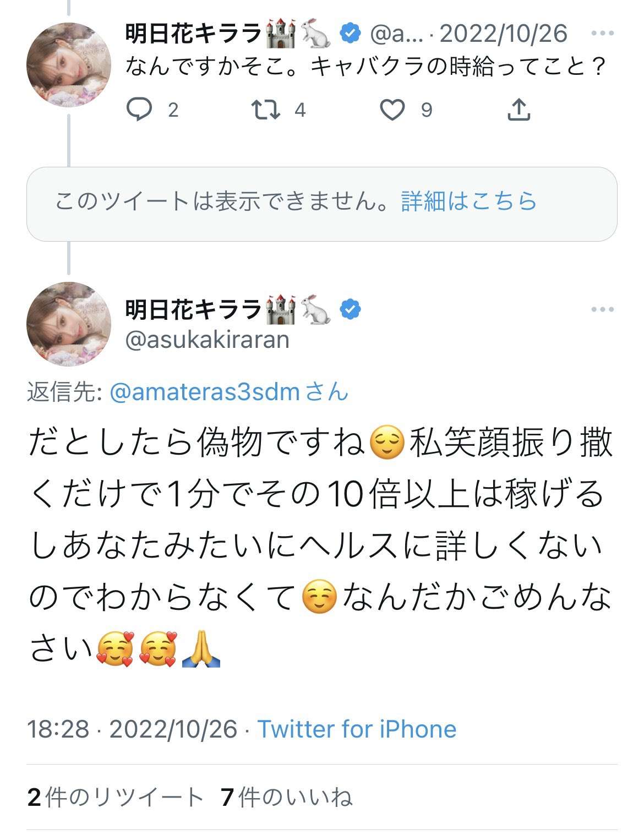Tap the verified badge on first tweet
Viewport: 644px width, 835px height.
350,34
